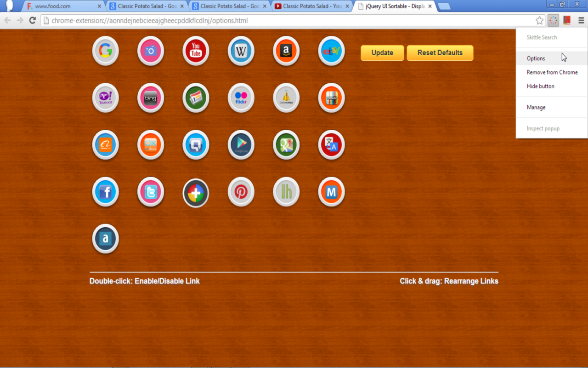Select the Google Translate skittle

[331, 145]
